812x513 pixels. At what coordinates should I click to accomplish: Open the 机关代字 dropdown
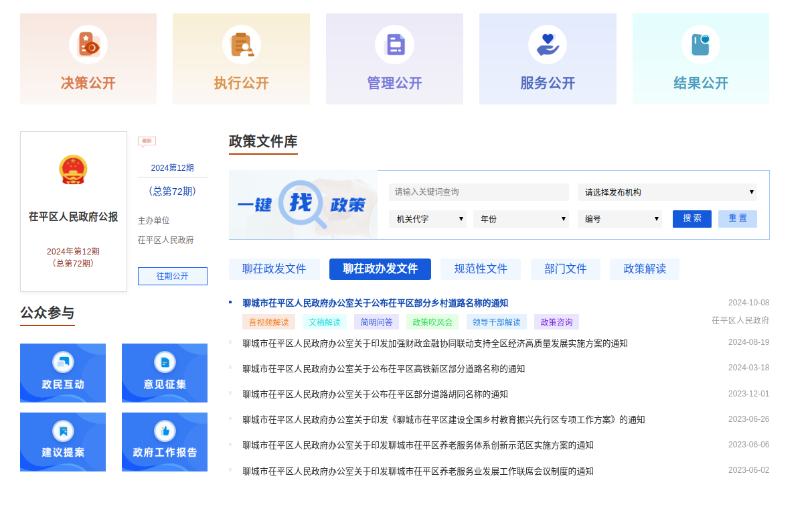tap(427, 219)
